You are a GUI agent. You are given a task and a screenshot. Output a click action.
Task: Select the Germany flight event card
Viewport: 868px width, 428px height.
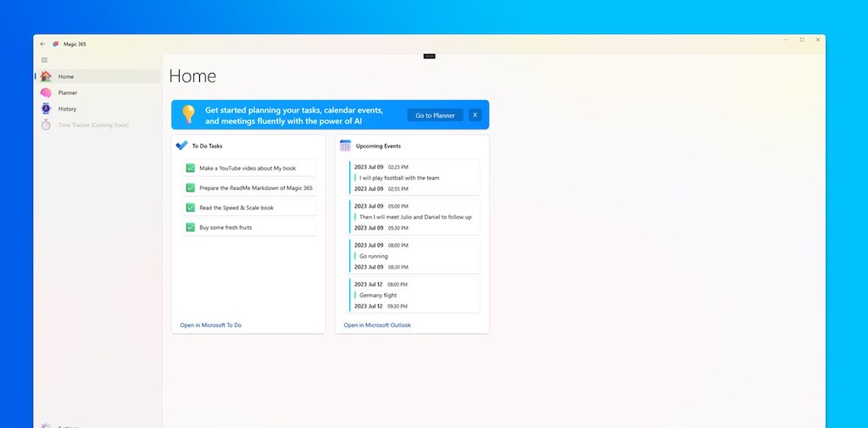(415, 295)
